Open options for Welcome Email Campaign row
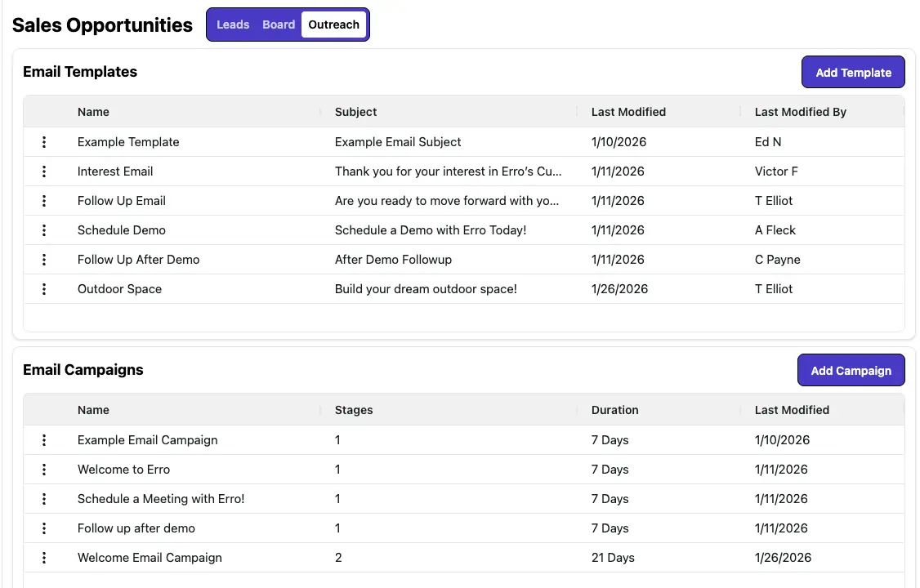This screenshot has height=588, width=920. [44, 558]
